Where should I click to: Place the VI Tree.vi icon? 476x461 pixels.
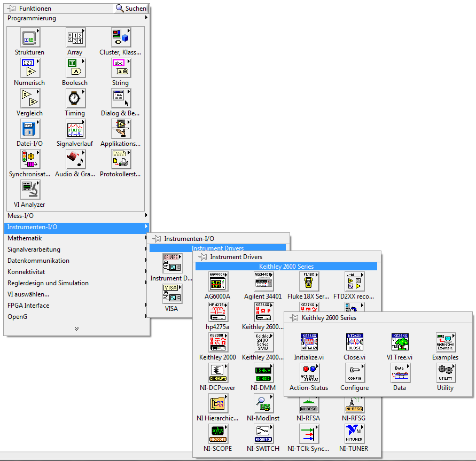pyautogui.click(x=400, y=342)
